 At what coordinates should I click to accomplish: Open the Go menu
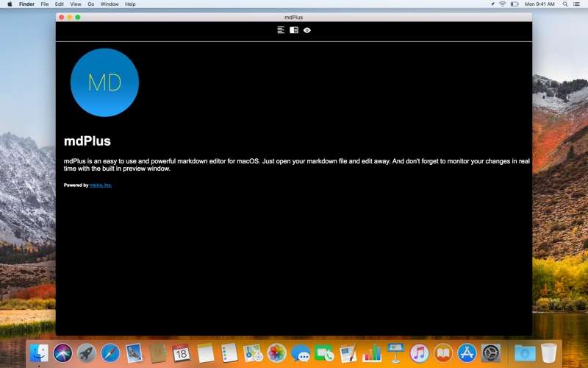(90, 4)
